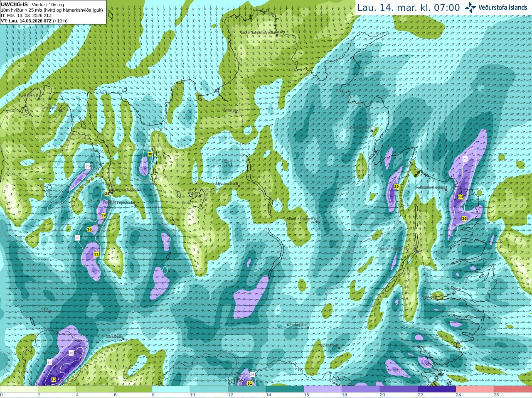Select the Mývatn station label
Image resolution: width=532 pixels, height=398 pixels.
(194, 193)
